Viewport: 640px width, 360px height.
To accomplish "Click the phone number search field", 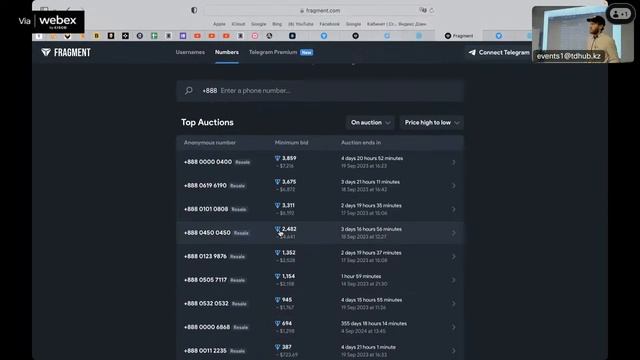I will coord(320,91).
